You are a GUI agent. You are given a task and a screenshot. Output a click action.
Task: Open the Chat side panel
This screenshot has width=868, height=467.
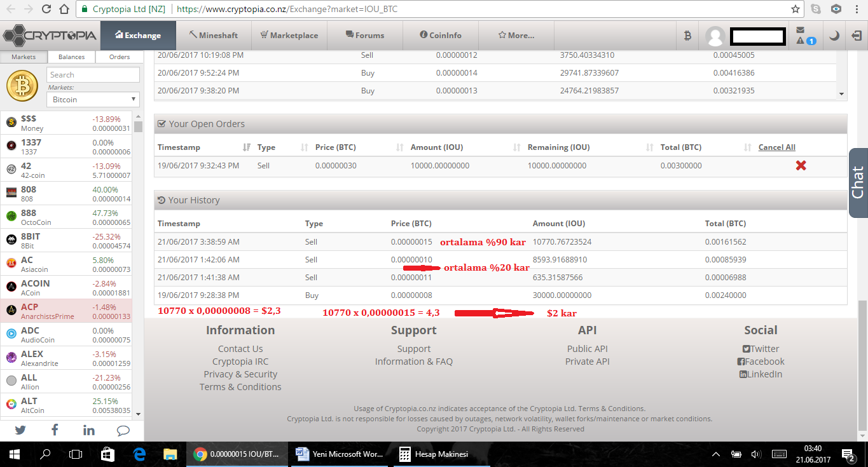pyautogui.click(x=858, y=183)
